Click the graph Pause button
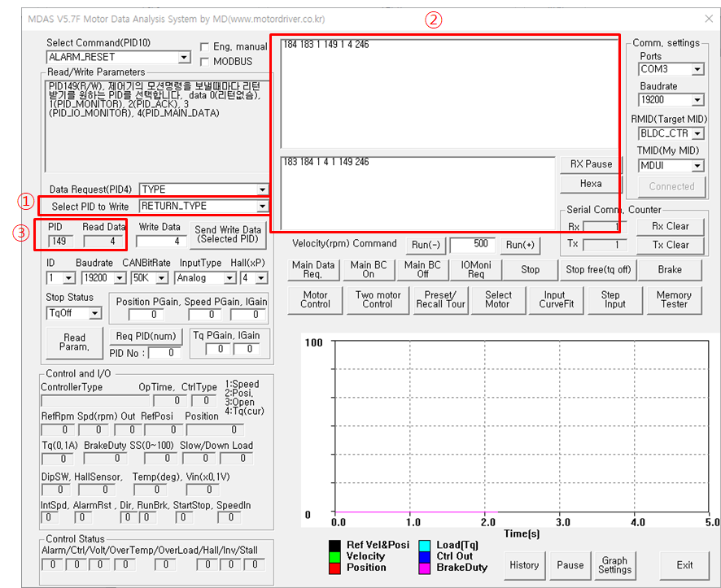Image resolution: width=721 pixels, height=588 pixels. 570,565
